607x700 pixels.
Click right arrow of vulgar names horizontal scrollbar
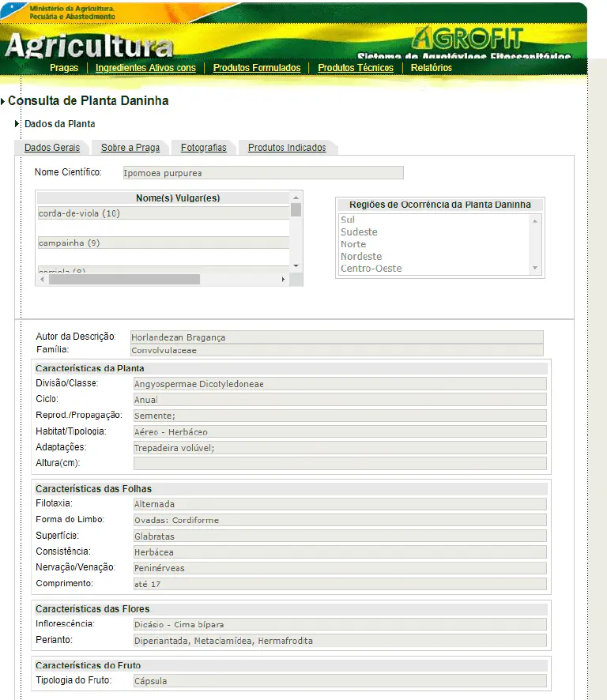point(283,280)
